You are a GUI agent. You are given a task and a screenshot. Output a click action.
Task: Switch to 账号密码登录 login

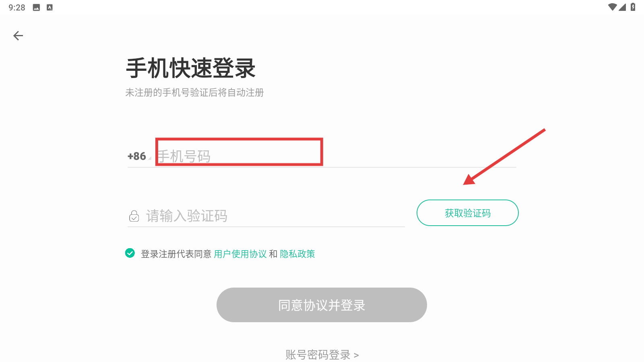(x=322, y=354)
